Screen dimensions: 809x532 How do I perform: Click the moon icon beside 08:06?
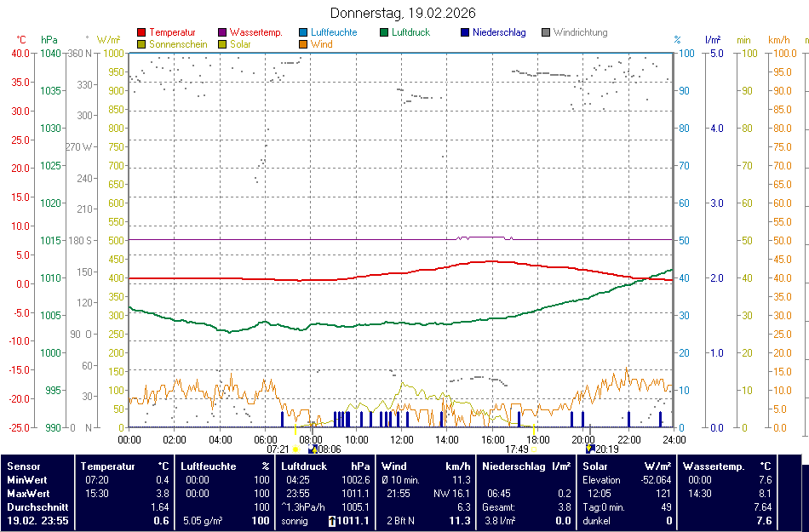tap(313, 449)
